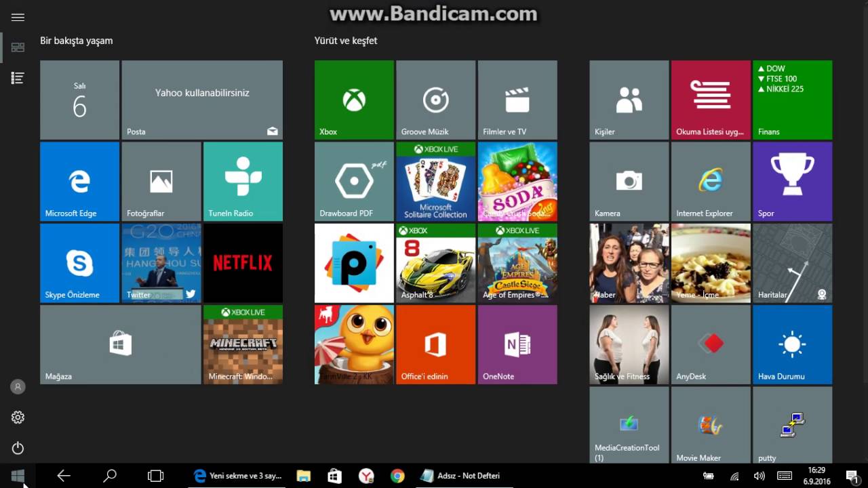Image resolution: width=868 pixels, height=488 pixels.
Task: Click the taskbar back arrow
Action: point(64,476)
